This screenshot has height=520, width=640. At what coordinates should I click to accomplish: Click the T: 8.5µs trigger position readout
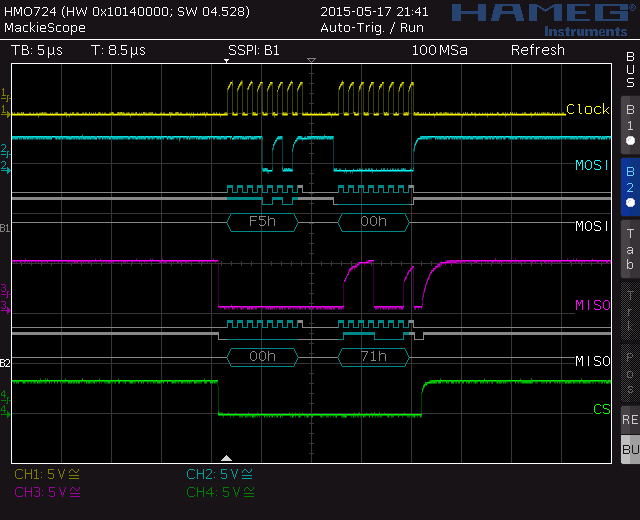click(118, 51)
